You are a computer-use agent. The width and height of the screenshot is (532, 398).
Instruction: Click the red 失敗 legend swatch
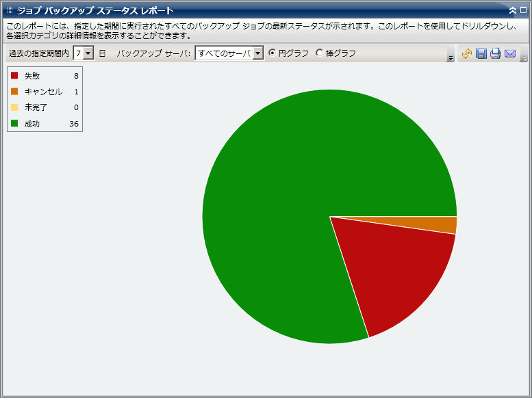(x=14, y=75)
